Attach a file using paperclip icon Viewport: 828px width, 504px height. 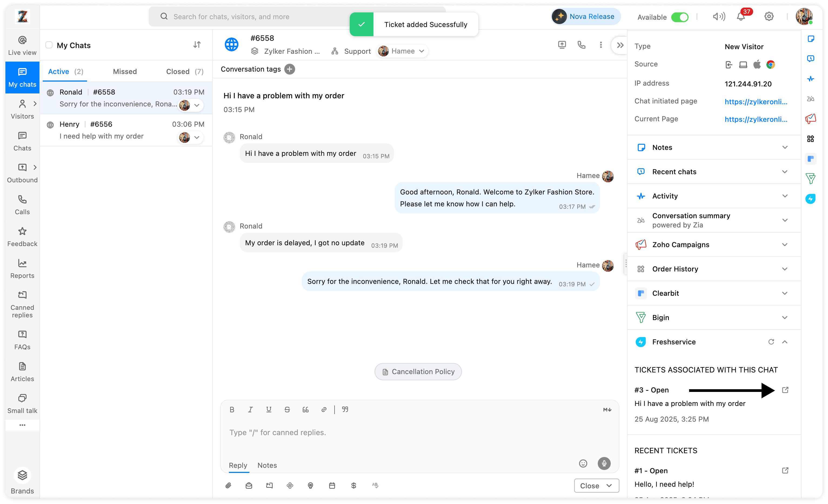tap(228, 486)
